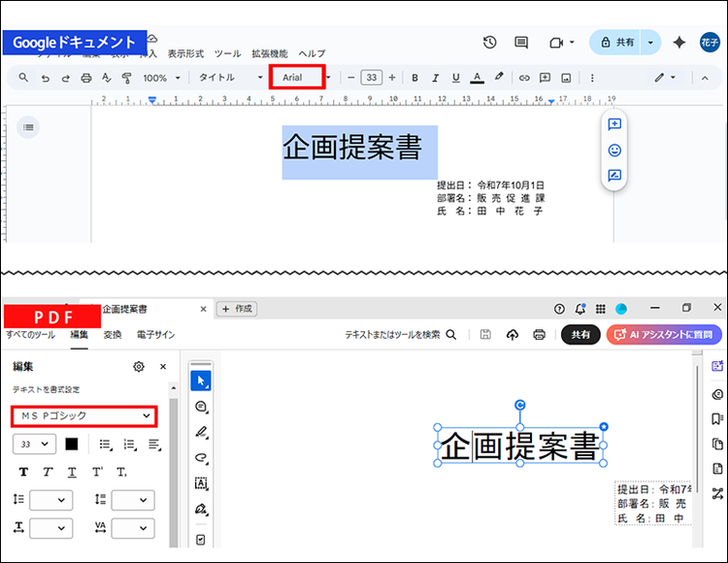Open bookmarks panel in Acrobat right sidebar

click(x=717, y=419)
